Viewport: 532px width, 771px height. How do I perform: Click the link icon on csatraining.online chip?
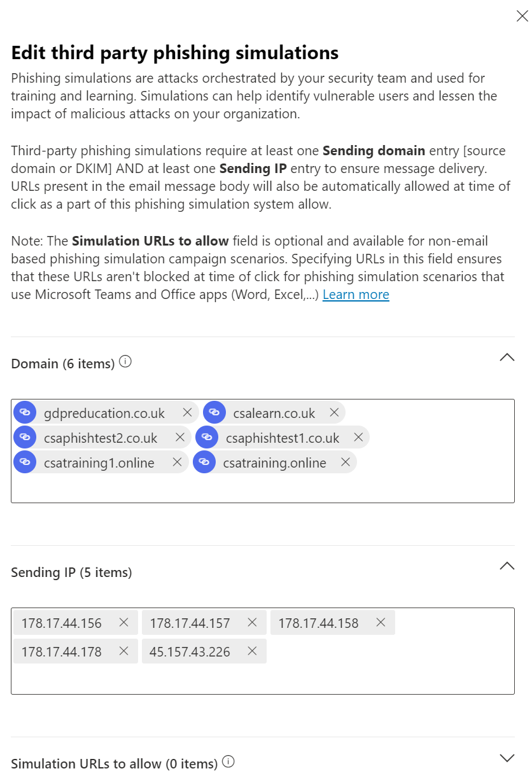pyautogui.click(x=205, y=462)
